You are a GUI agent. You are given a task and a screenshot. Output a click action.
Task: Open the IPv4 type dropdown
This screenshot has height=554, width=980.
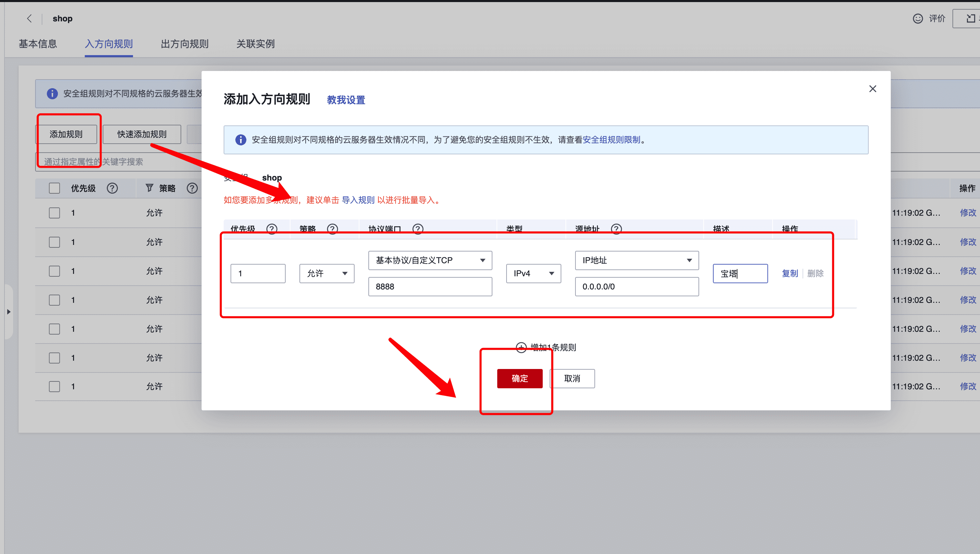[533, 273]
